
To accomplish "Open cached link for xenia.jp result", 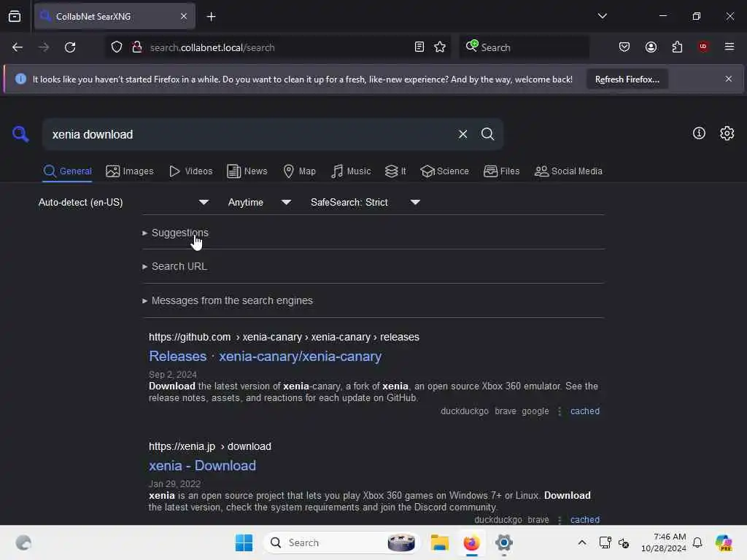I will [584, 519].
